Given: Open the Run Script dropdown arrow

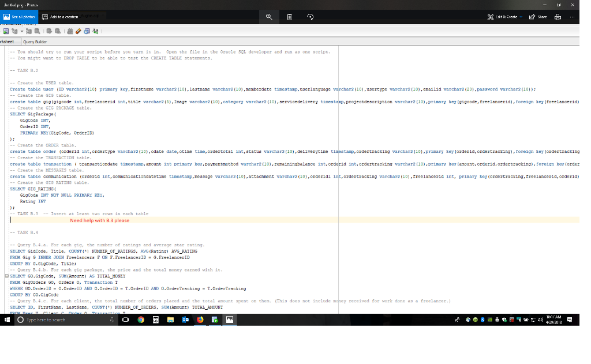Looking at the screenshot, I should (22, 31).
